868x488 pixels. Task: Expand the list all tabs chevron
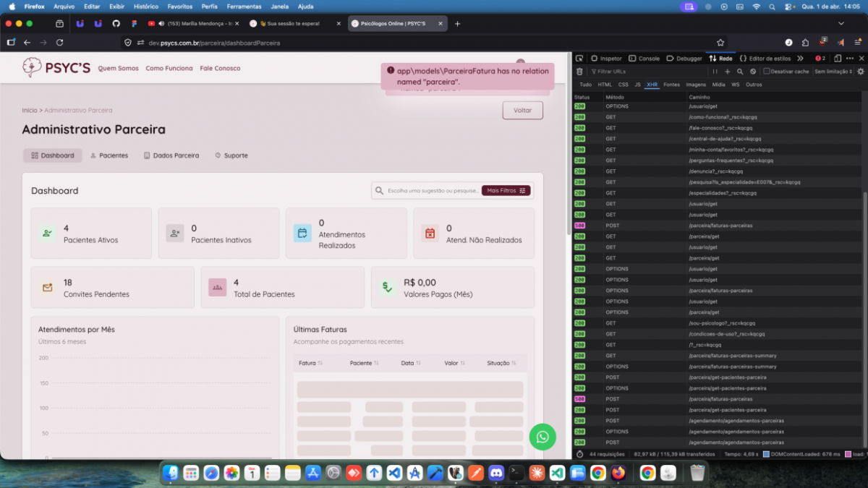pyautogui.click(x=841, y=24)
